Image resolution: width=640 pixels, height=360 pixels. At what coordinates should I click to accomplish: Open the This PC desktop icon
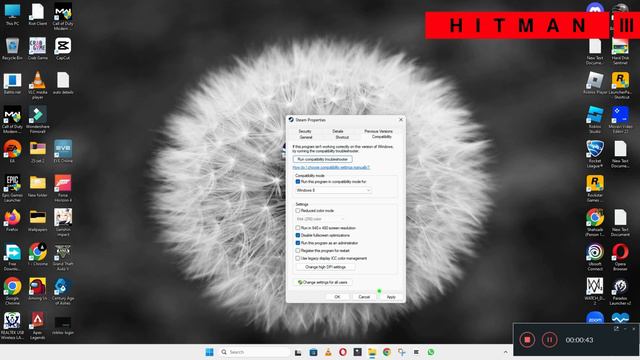(x=12, y=14)
